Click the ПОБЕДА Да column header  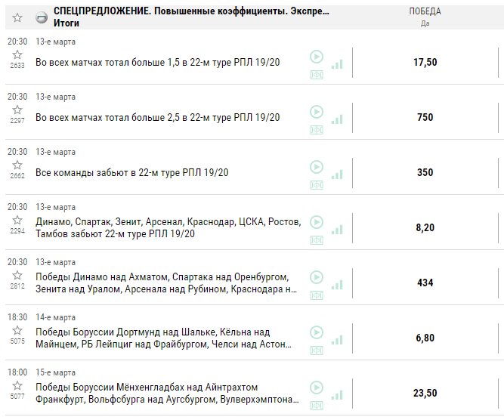(425, 17)
